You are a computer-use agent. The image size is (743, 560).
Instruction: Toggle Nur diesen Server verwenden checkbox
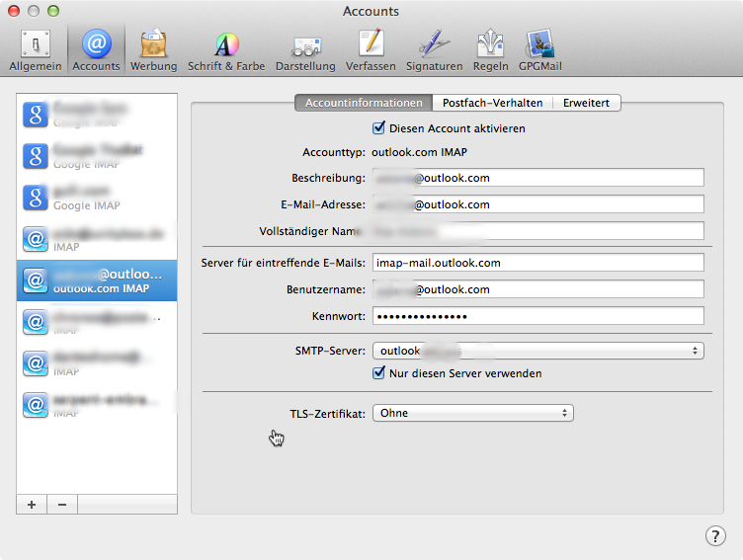tap(378, 373)
